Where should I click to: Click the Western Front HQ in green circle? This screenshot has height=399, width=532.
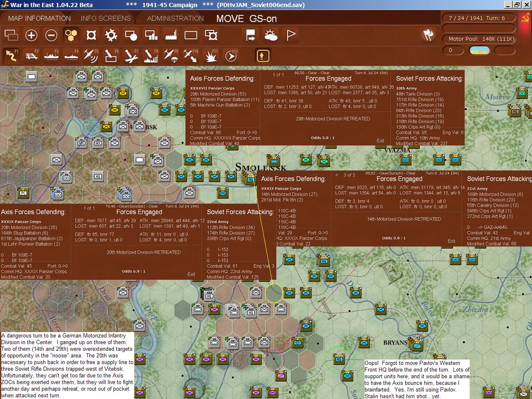click(x=339, y=359)
